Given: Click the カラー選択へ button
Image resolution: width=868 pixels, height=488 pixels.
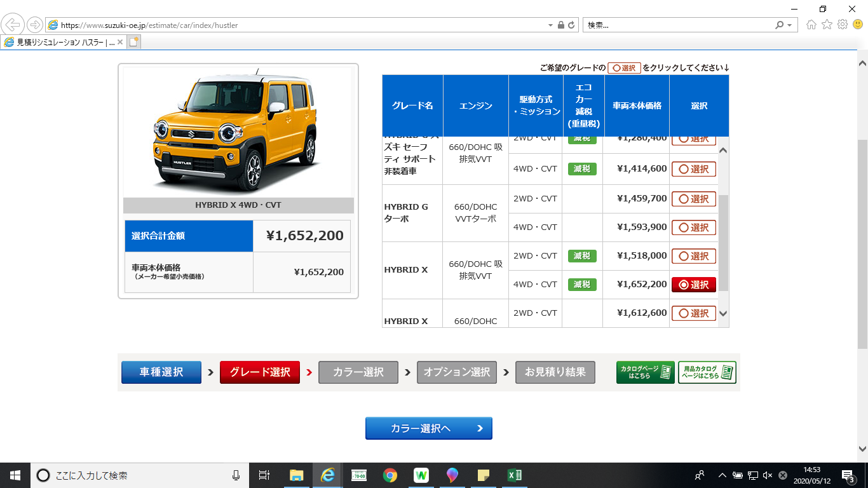Looking at the screenshot, I should [x=429, y=428].
